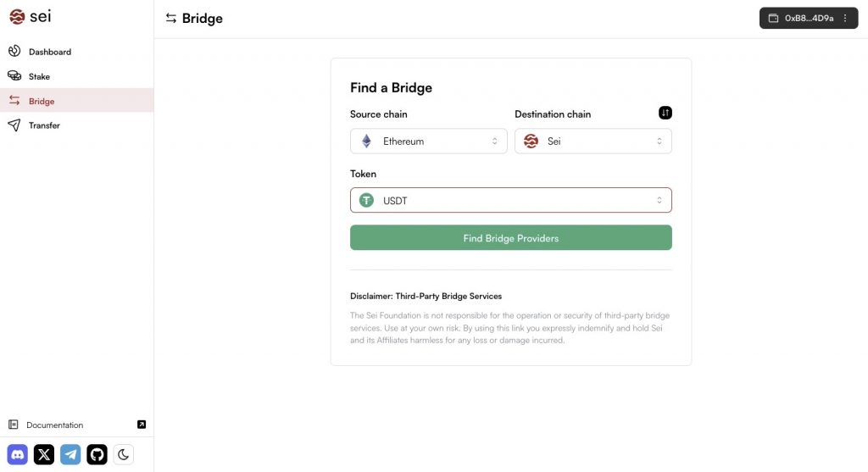Click the 0xB8...4D9a wallet address

coord(809,18)
